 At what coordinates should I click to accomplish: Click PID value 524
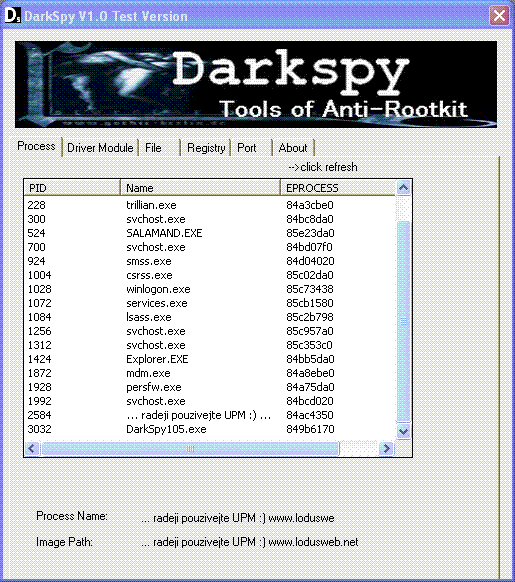pyautogui.click(x=36, y=233)
